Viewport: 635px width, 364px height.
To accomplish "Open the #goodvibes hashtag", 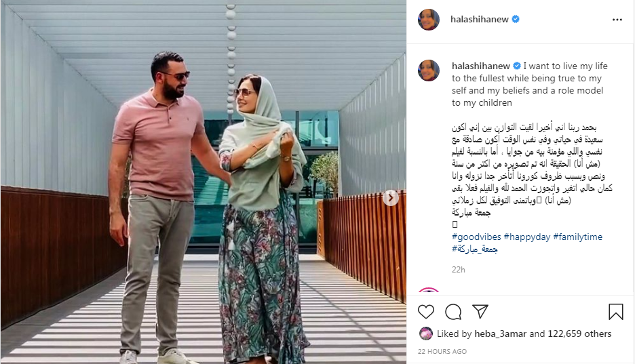I will pyautogui.click(x=476, y=237).
